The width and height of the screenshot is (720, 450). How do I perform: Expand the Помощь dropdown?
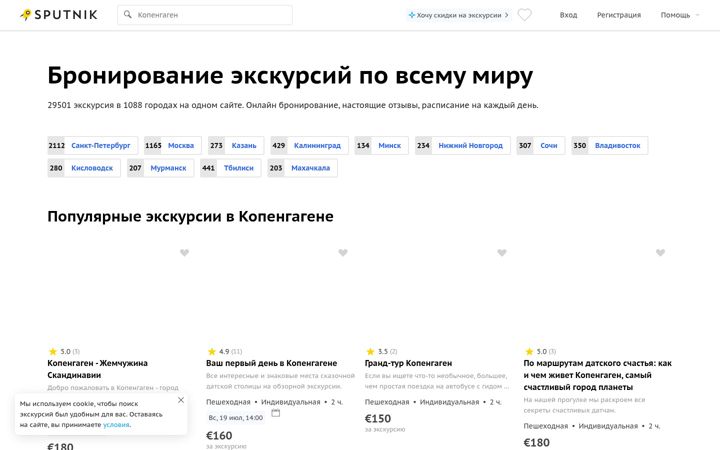point(680,15)
